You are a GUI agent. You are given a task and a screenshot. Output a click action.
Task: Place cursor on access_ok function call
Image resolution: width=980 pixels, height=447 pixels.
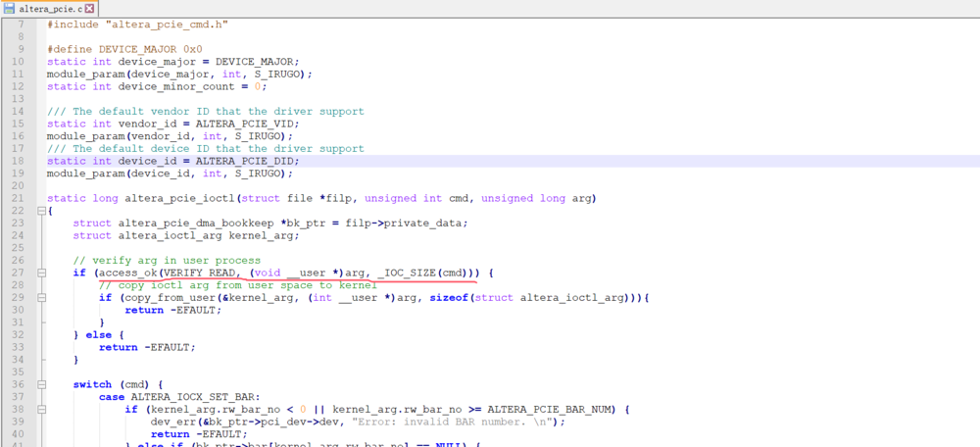coord(125,273)
